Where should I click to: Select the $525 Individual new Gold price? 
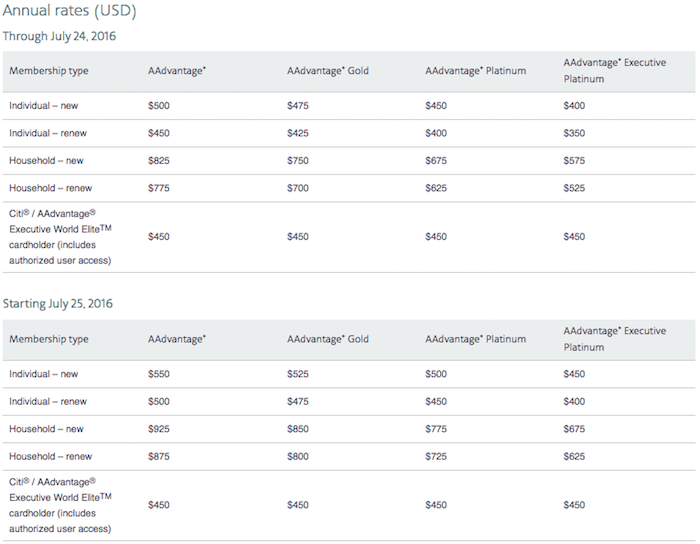[298, 374]
